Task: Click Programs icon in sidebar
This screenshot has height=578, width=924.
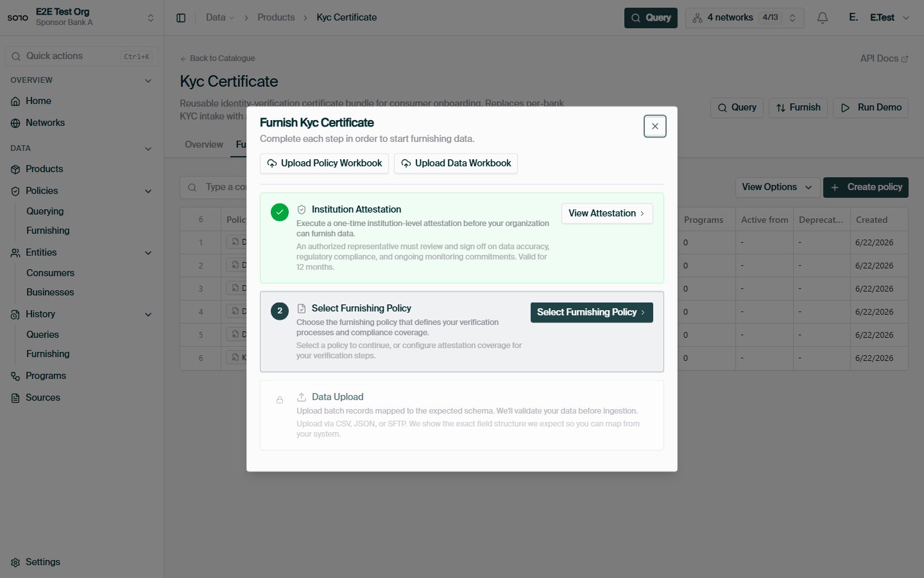Action: pos(15,376)
